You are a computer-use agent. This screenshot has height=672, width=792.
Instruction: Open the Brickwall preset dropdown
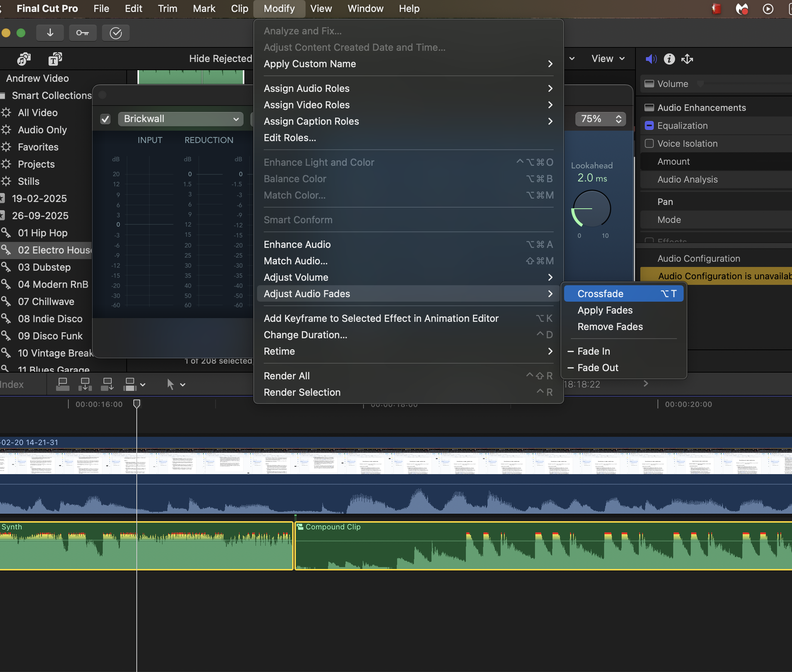181,119
